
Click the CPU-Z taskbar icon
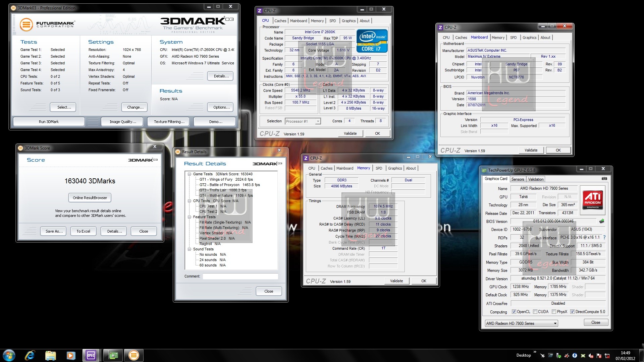(91, 355)
